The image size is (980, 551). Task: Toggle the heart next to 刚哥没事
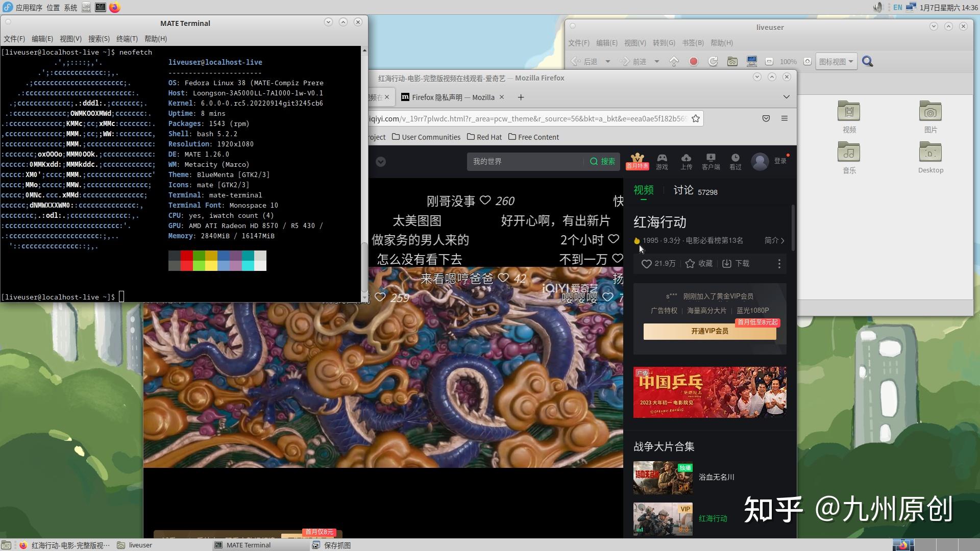point(485,201)
